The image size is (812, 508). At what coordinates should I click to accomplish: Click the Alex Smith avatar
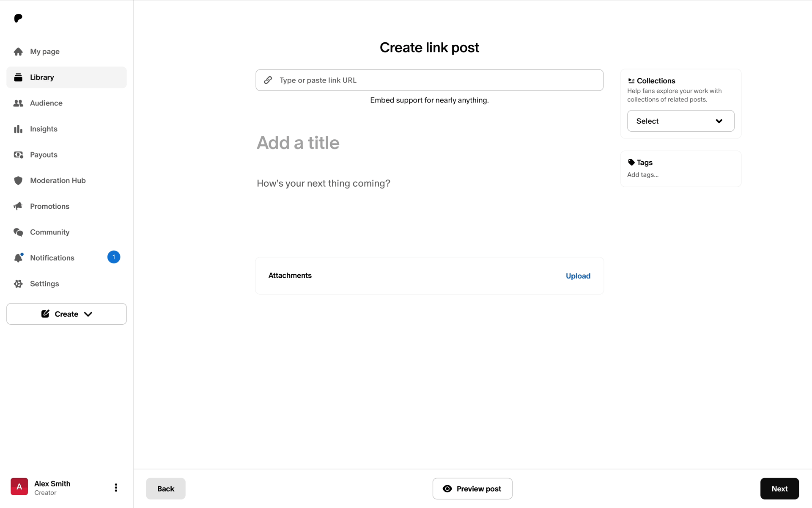coord(19,487)
